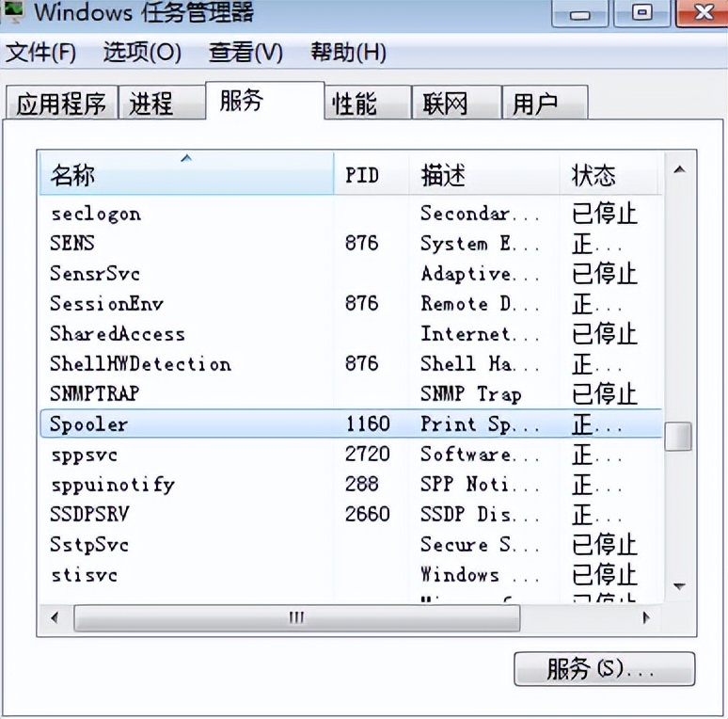Click the 'SNMP Trap' description cell
This screenshot has width=728, height=719.
coord(471,394)
